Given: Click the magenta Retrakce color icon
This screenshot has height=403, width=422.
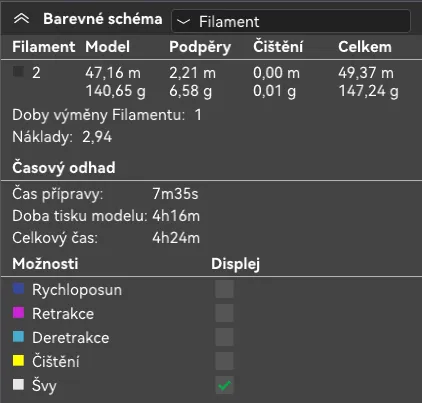Looking at the screenshot, I should pos(18,313).
